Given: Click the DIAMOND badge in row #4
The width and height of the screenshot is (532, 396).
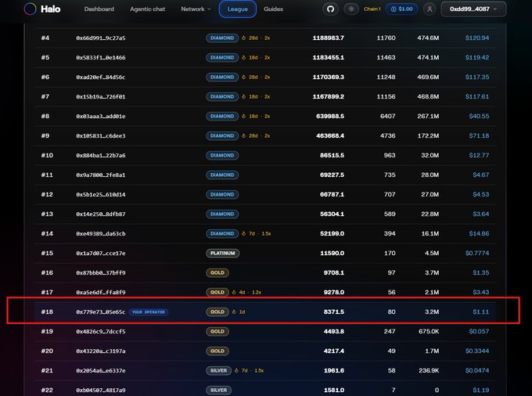Looking at the screenshot, I should coord(222,38).
